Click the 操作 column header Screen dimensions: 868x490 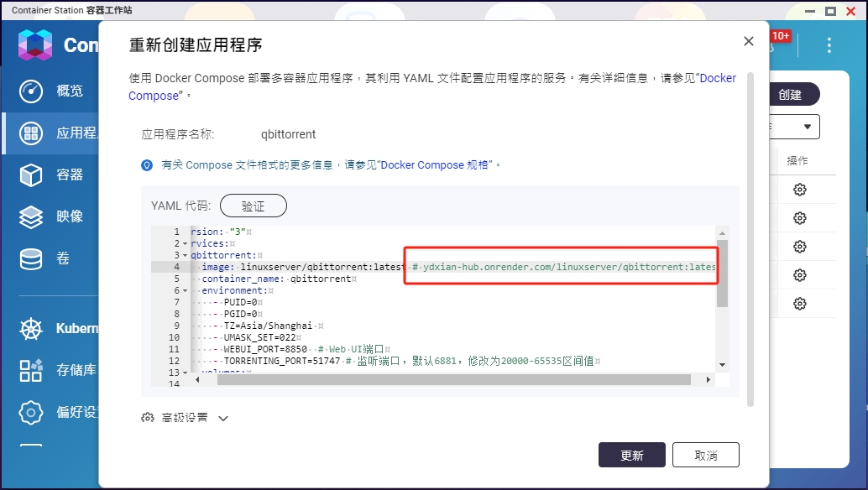797,161
